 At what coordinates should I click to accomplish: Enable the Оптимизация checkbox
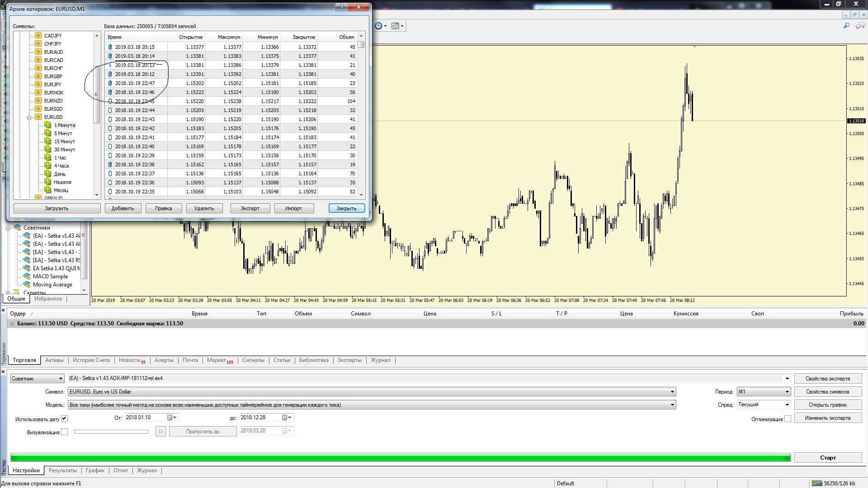click(x=788, y=419)
